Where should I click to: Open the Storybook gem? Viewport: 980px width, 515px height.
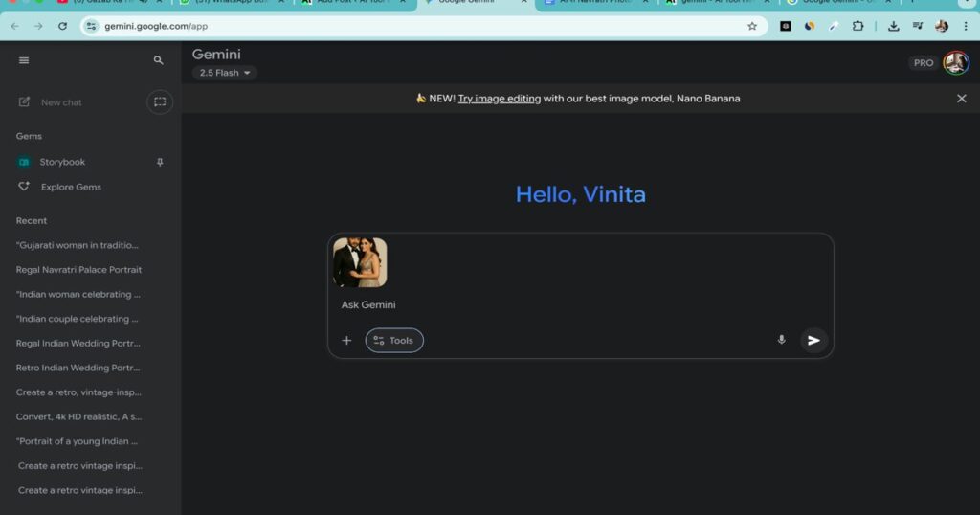click(62, 162)
